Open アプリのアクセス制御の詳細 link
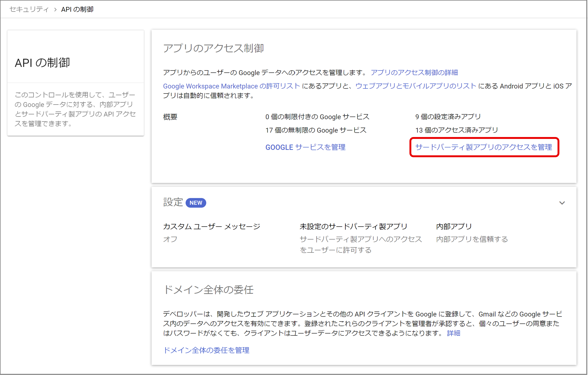Viewport: 588px width, 375px height. 414,73
